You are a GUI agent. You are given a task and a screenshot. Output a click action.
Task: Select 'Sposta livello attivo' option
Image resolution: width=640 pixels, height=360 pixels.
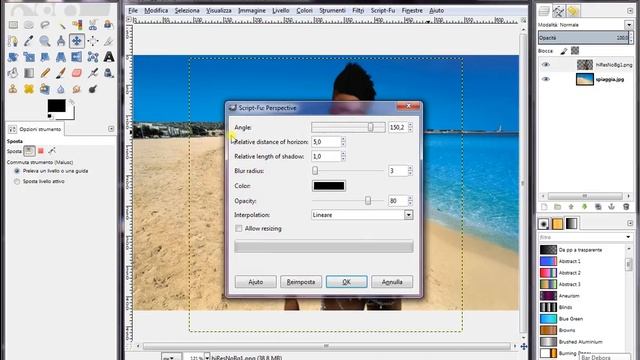17,181
